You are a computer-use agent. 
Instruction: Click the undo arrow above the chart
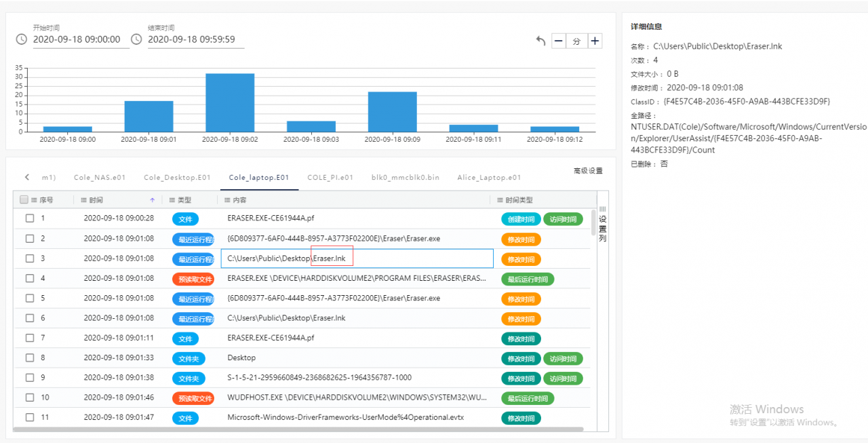540,41
